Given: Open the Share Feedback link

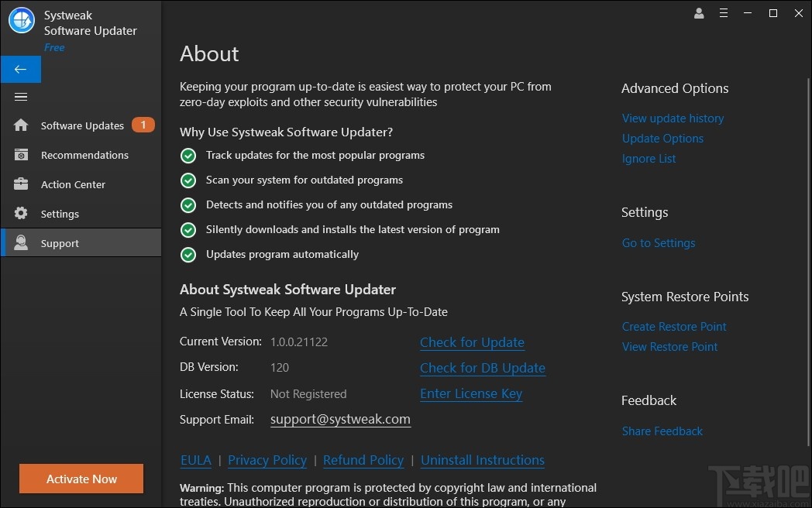Looking at the screenshot, I should click(662, 431).
